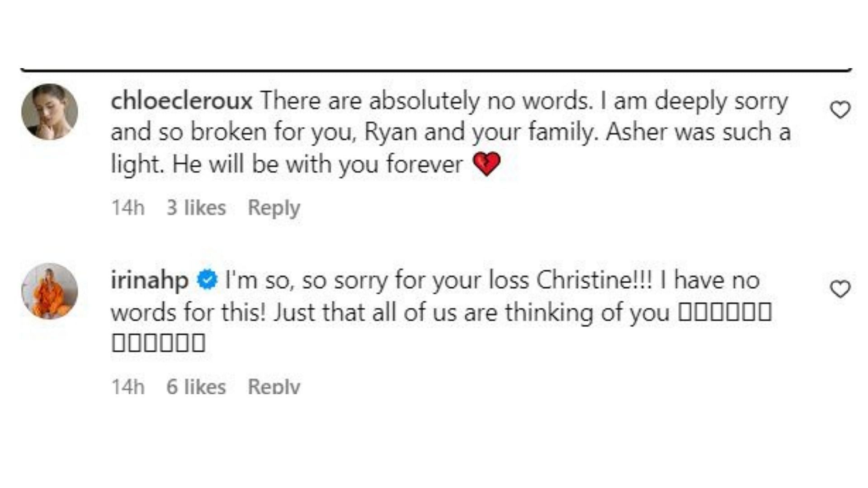View the 6 likes on irinahp's comment
This screenshot has height=488, width=868.
(196, 386)
